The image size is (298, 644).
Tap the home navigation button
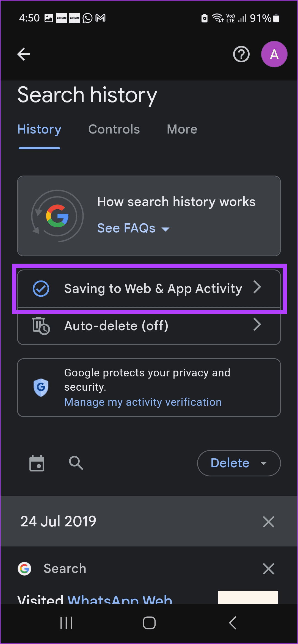[148, 623]
